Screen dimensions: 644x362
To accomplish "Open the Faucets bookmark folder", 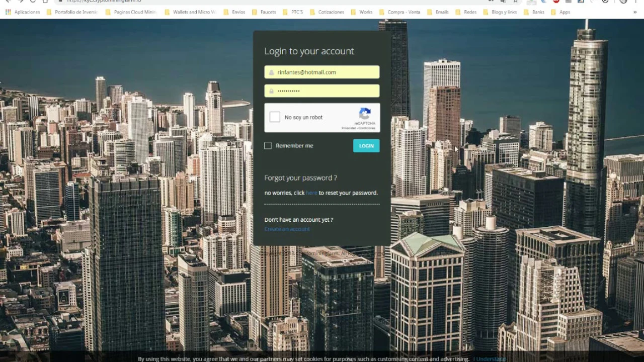I will pos(264,12).
